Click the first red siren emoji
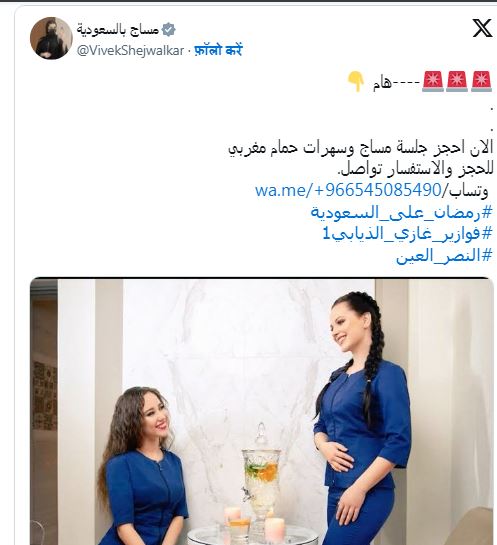 click(x=481, y=81)
